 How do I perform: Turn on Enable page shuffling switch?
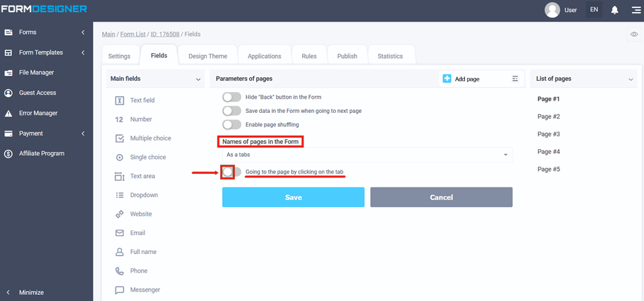coord(232,124)
